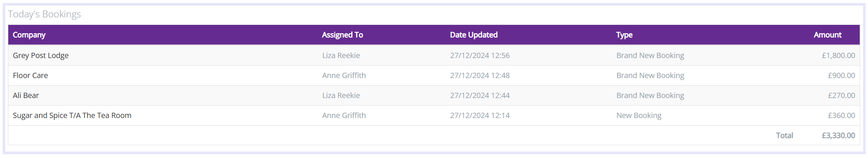
Task: Open the Grey Post Lodge booking
Action: coord(41,55)
